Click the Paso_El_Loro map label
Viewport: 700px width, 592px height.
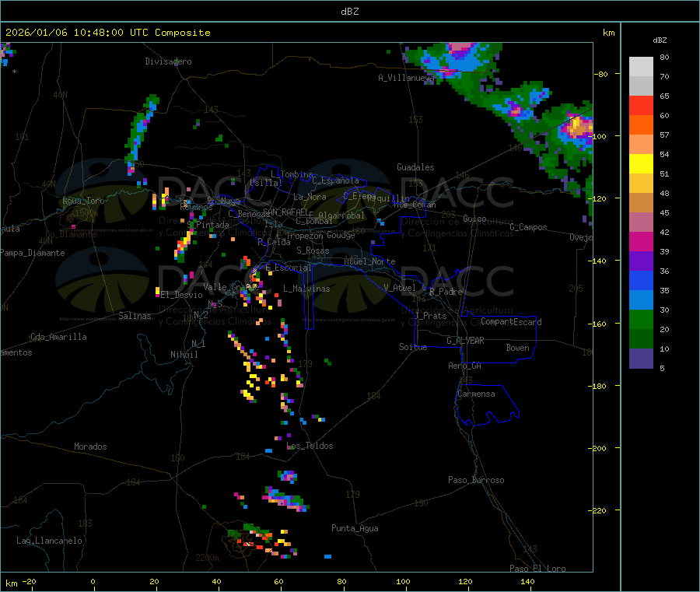[x=537, y=569]
